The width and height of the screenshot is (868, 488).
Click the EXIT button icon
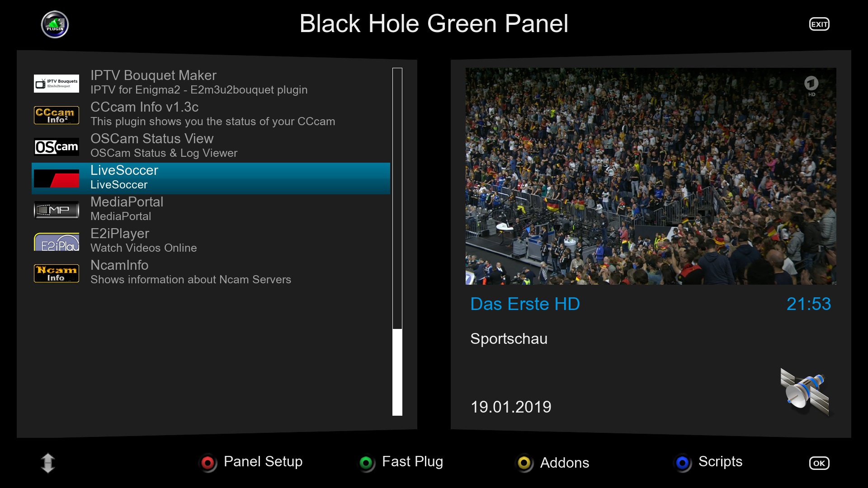[819, 24]
